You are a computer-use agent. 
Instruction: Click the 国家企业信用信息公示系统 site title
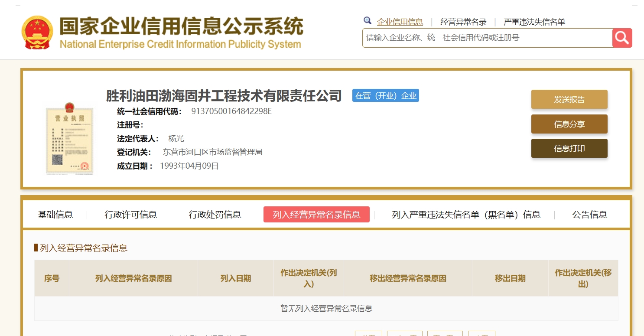click(x=181, y=26)
